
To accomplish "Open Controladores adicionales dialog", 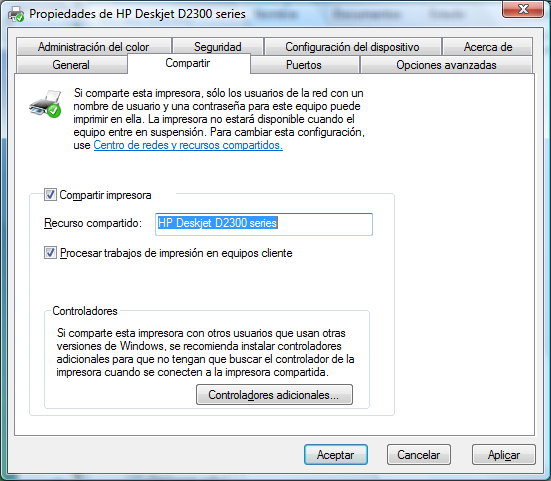I will (x=274, y=395).
